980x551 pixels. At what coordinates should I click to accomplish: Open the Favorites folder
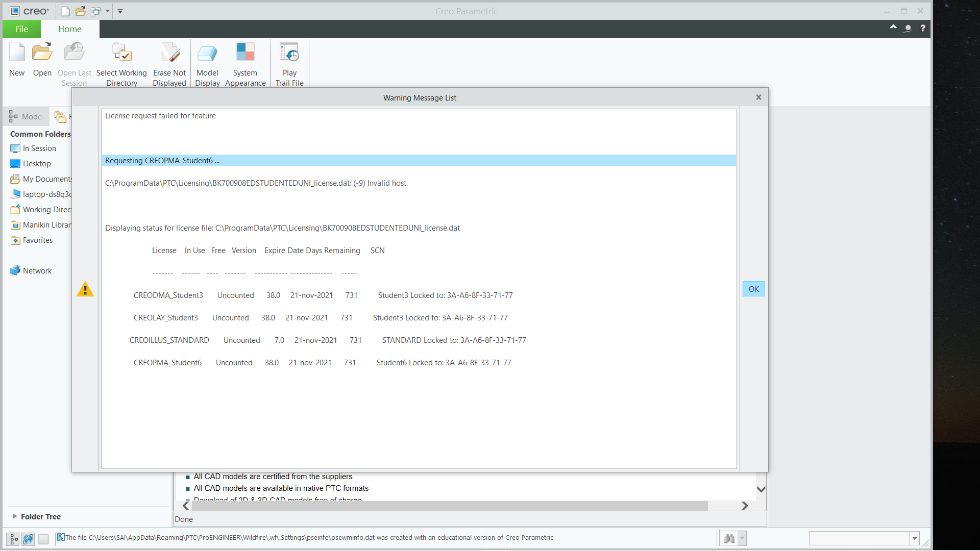click(38, 240)
